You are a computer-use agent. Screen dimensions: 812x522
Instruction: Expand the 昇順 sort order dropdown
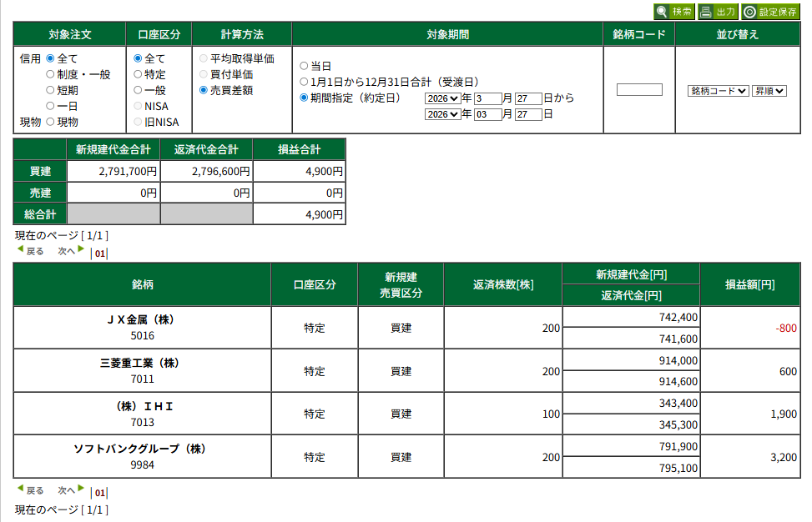tap(769, 91)
